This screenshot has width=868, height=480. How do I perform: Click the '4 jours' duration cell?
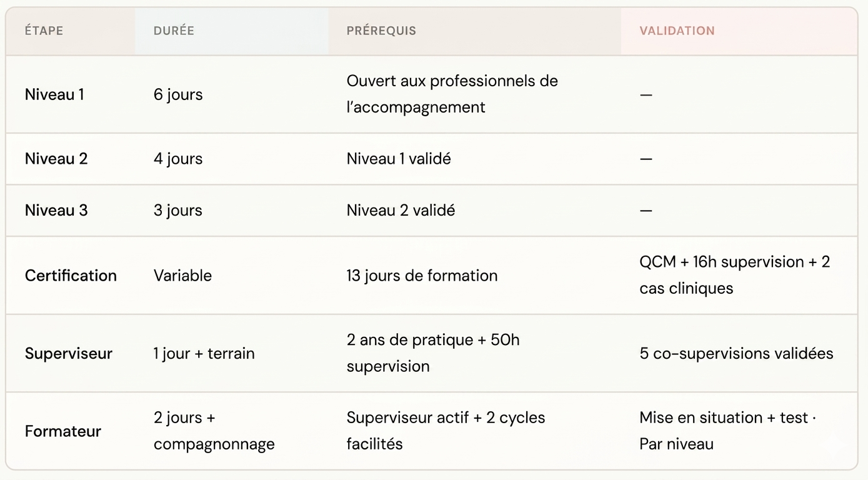coord(178,159)
